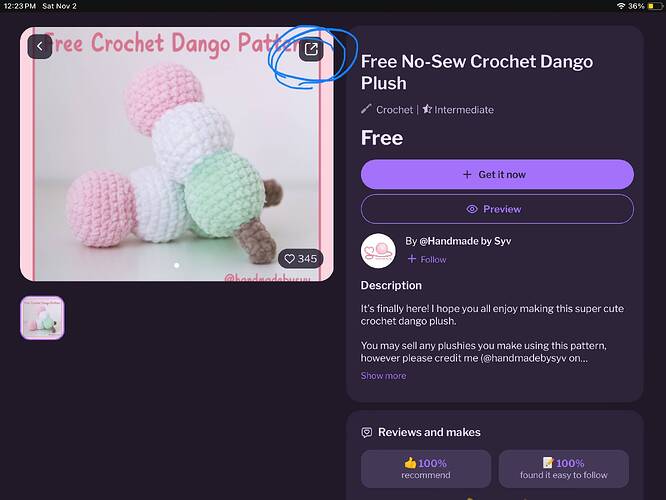666x500 pixels.
Task: Tap the battery indicator in the status bar
Action: point(655,6)
